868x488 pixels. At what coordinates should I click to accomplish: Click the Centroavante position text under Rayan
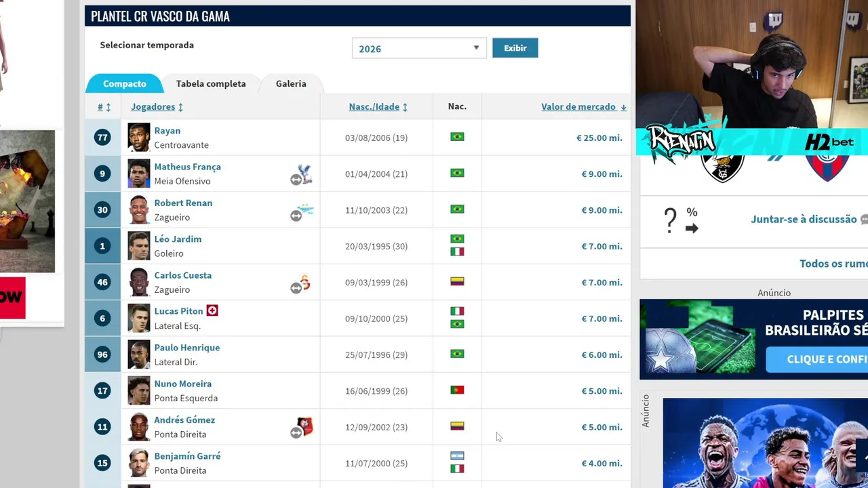click(181, 145)
